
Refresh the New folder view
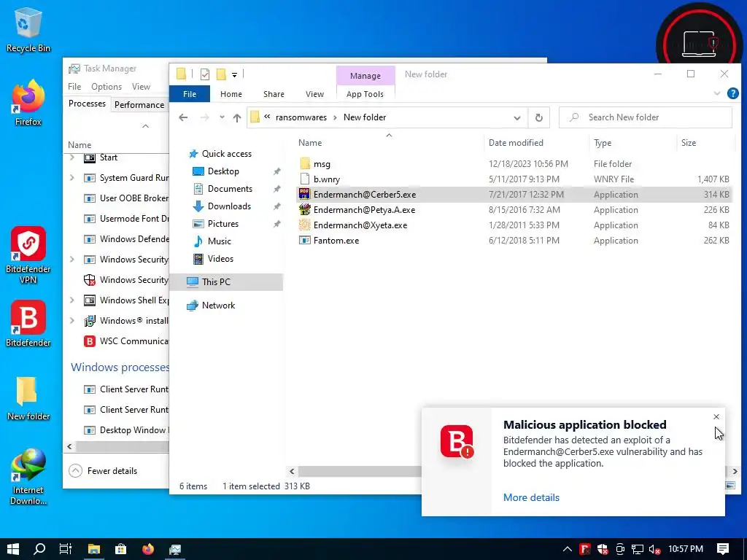pos(539,117)
